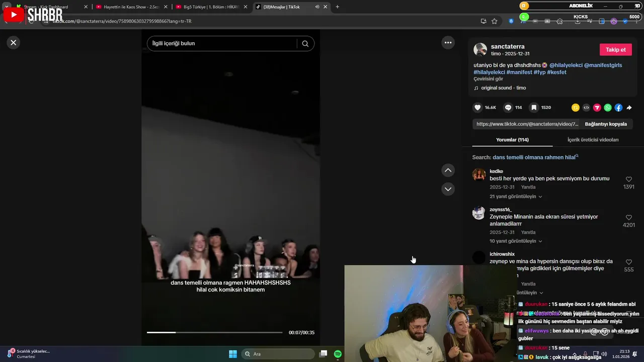The image size is (644, 362).
Task: Switch to Big5 Türkiye 1. Bölüm tab
Action: [x=211, y=7]
